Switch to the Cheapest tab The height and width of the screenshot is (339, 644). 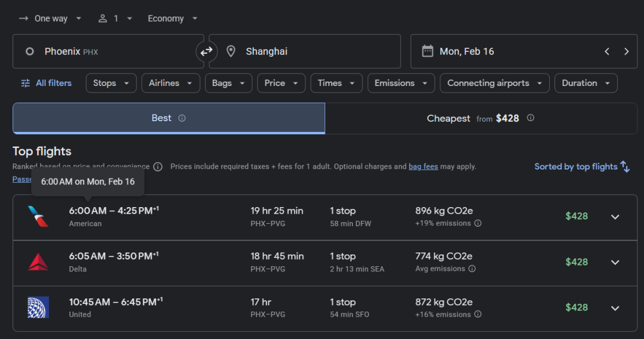tap(481, 118)
